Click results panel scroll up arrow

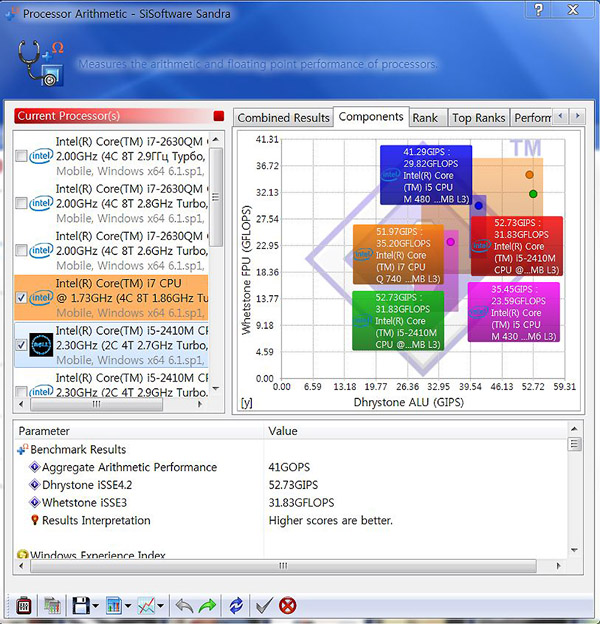[574, 429]
